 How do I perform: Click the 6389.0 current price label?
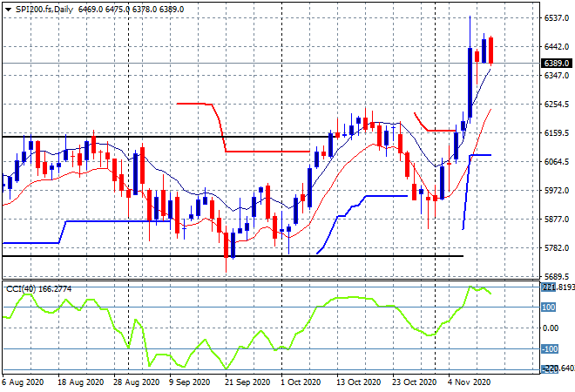(x=557, y=63)
